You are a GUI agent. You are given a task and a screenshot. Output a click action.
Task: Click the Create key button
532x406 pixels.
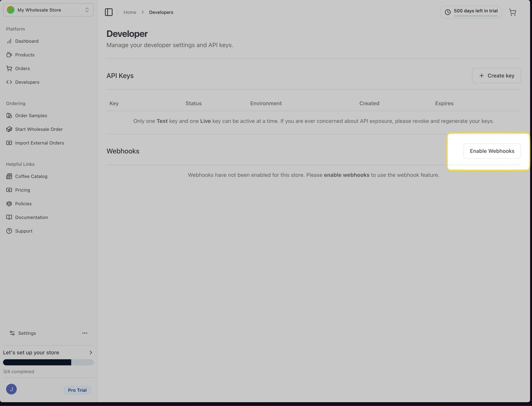(x=496, y=76)
